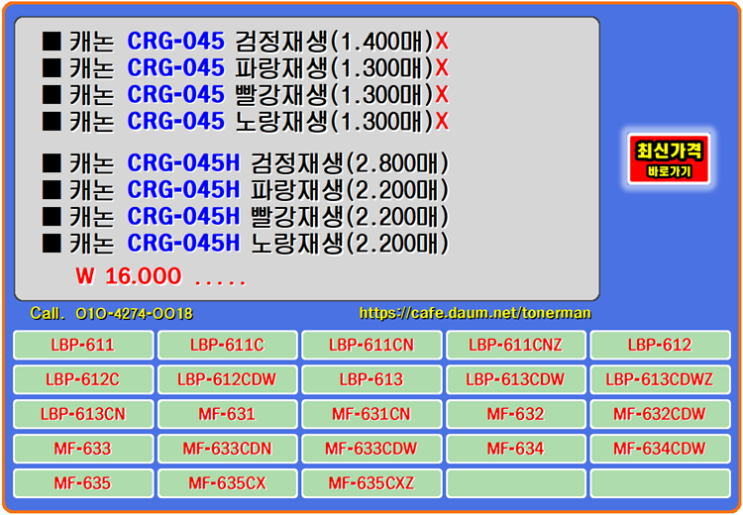Viewport: 743px width, 515px height.
Task: Click the CRG-045H 파랑재생(2.200매) line
Action: 245,190
